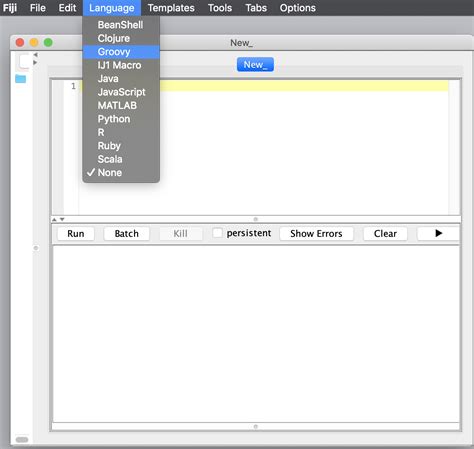Viewport: 474px width, 449px height.
Task: Enable the persistent checkbox
Action: pyautogui.click(x=217, y=233)
